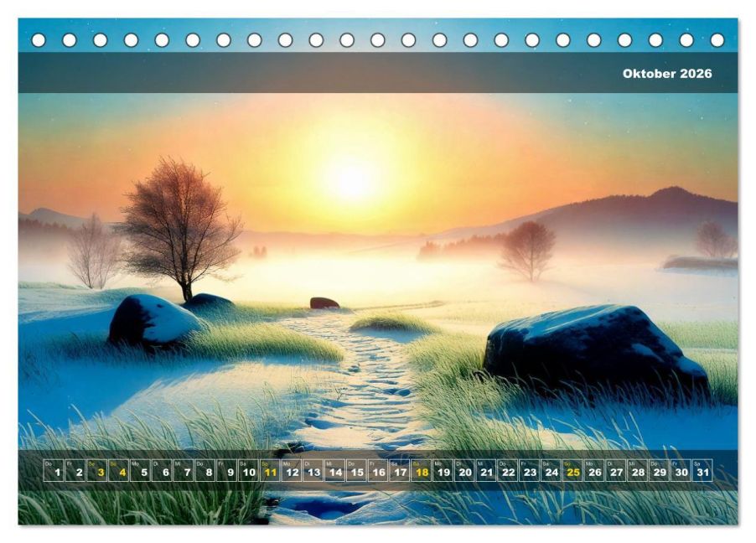Image resolution: width=756 pixels, height=543 pixels.
Task: Select highlighted day 4 in the calendar
Action: pos(119,470)
